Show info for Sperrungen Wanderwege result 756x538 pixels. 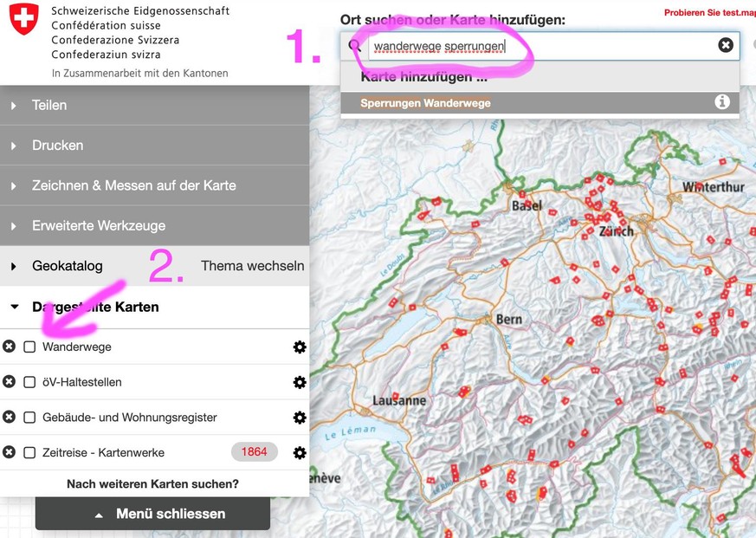tap(722, 102)
